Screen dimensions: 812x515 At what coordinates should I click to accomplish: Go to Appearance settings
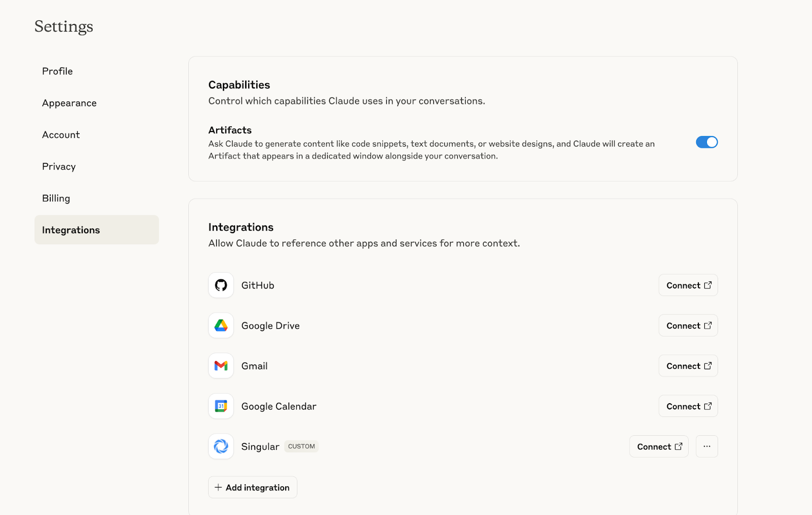point(69,103)
